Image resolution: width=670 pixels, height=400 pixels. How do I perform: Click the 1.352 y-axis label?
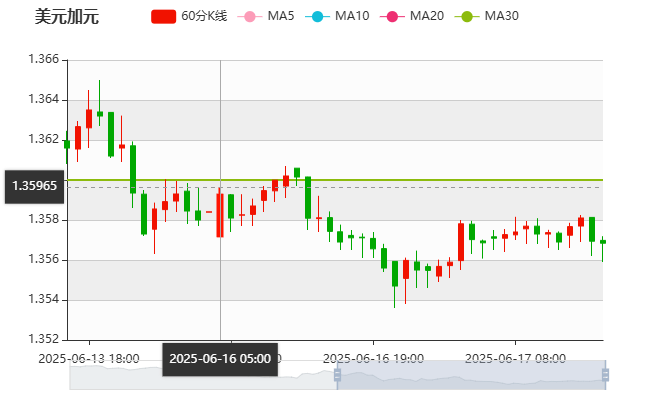[x=44, y=339]
